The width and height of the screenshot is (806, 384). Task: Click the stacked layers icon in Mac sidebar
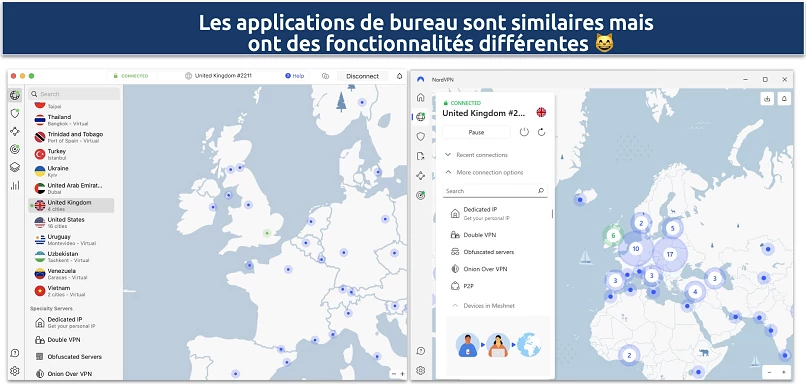click(15, 167)
